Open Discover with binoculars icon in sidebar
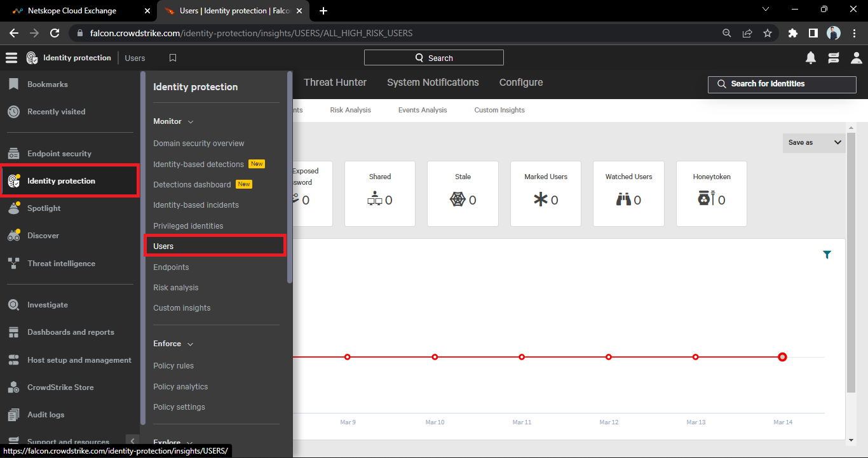868x458 pixels. pyautogui.click(x=43, y=236)
